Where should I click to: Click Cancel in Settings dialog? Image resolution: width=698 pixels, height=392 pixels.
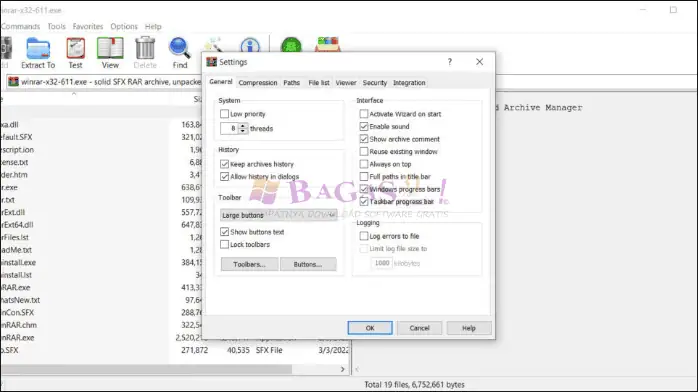[419, 328]
